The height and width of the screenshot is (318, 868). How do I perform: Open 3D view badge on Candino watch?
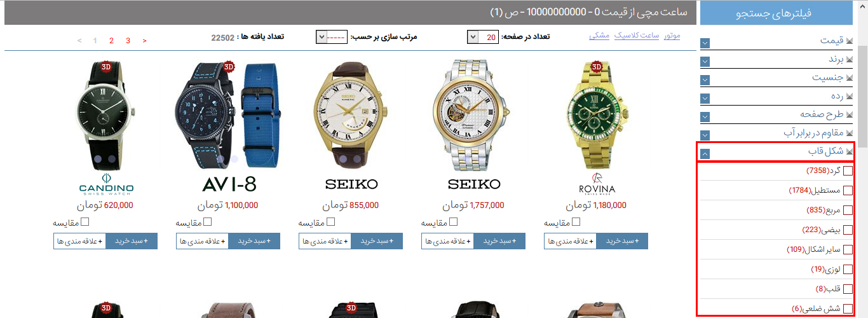pos(106,66)
